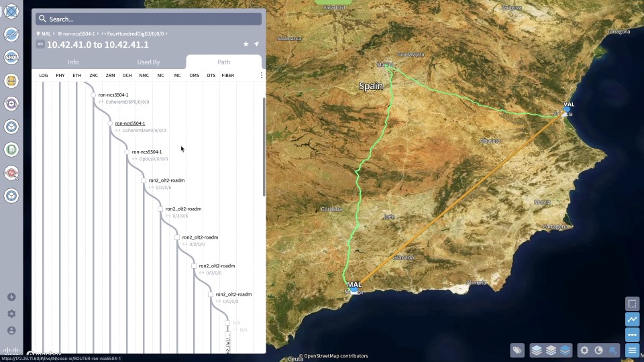Select the moon dark map theme

coord(598,350)
